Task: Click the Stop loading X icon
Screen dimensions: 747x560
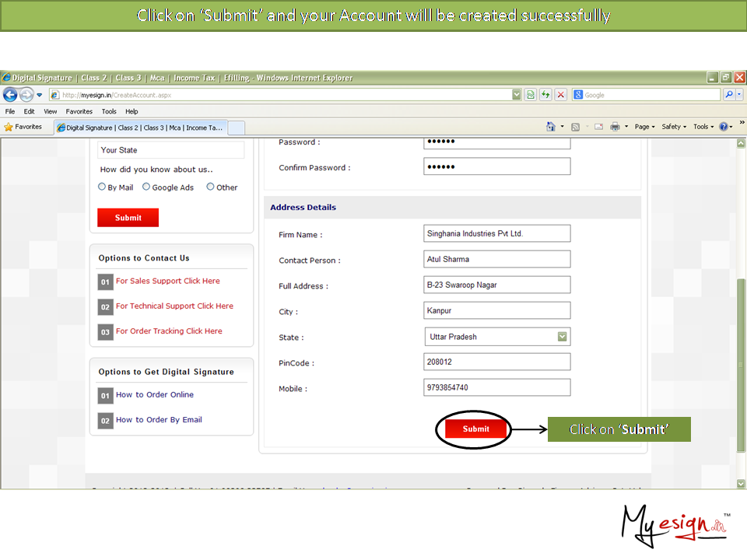Action: coord(560,95)
